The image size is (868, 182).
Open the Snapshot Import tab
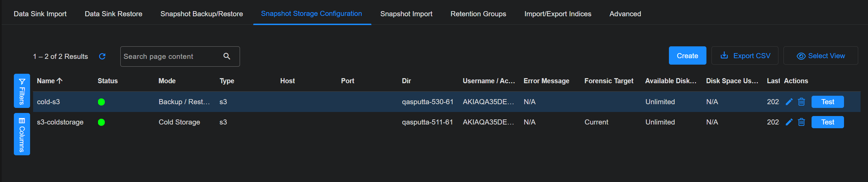point(406,14)
